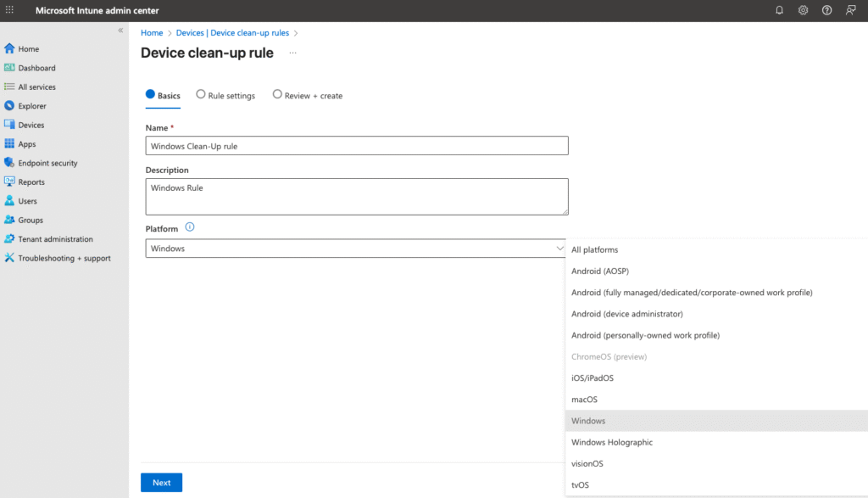Collapse the Platform dropdown chevron
The height and width of the screenshot is (498, 868).
pos(559,249)
